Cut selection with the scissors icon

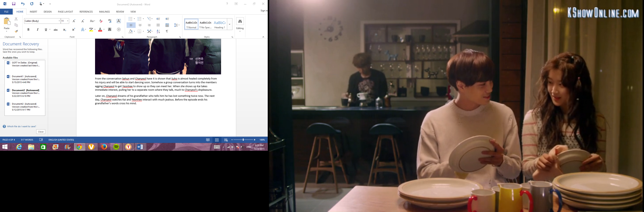pyautogui.click(x=16, y=19)
